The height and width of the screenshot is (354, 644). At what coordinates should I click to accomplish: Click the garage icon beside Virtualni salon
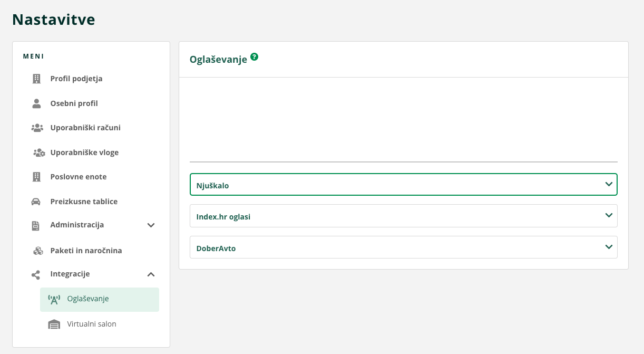54,324
